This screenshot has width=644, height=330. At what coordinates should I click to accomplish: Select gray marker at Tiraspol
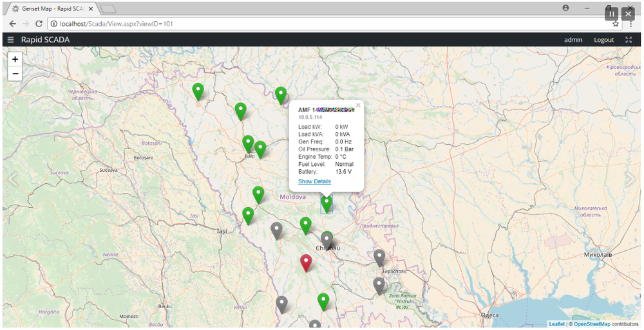[379, 258]
